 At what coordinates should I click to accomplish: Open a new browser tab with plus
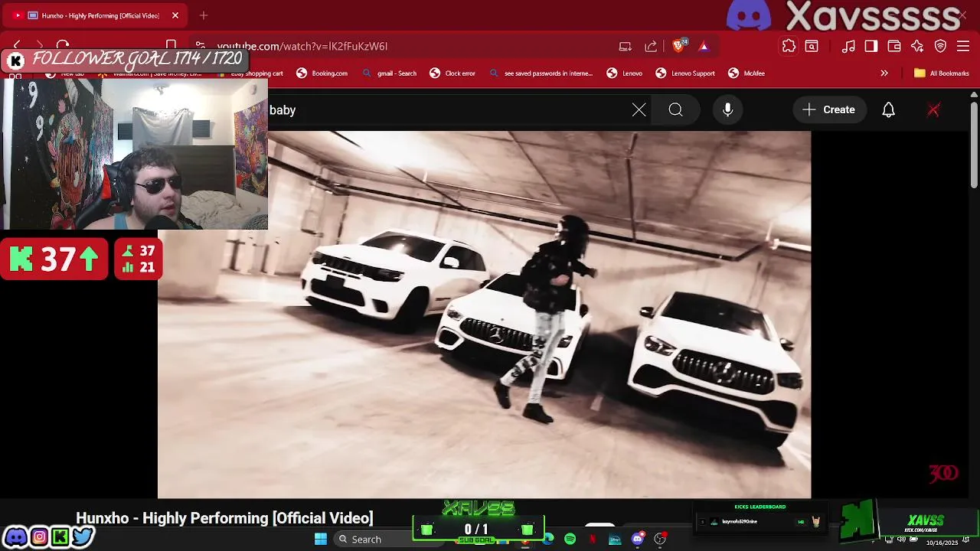204,15
